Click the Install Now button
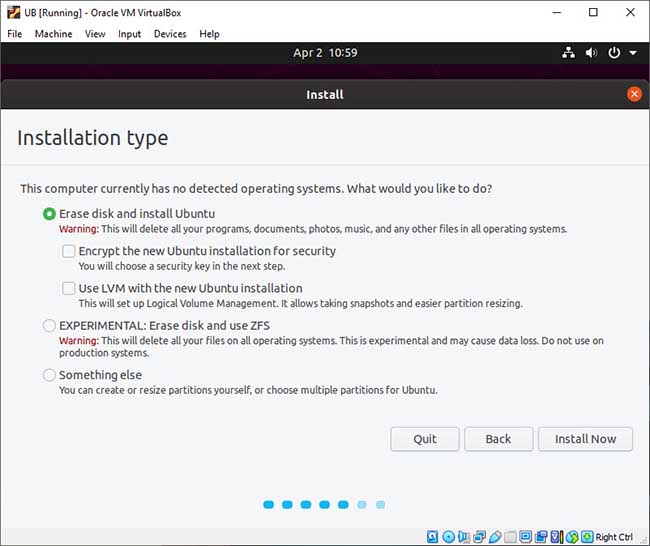 585,439
